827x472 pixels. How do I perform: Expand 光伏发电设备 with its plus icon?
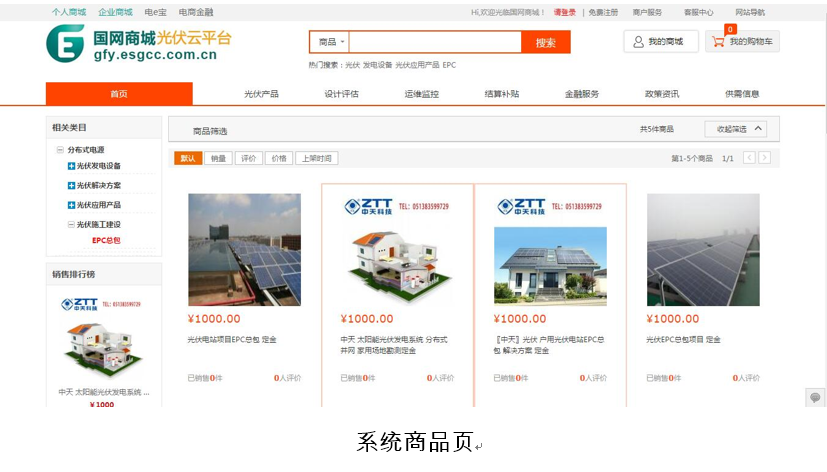(x=71, y=166)
